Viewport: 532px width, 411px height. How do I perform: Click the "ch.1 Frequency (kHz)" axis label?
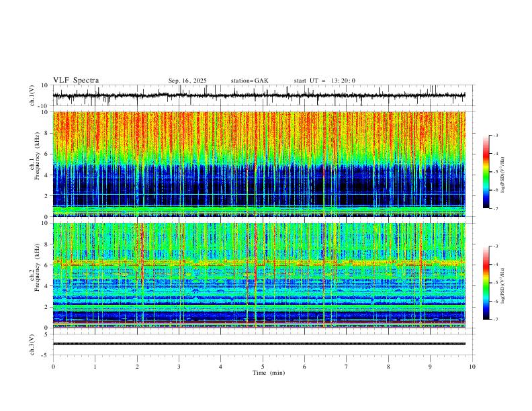pos(35,156)
